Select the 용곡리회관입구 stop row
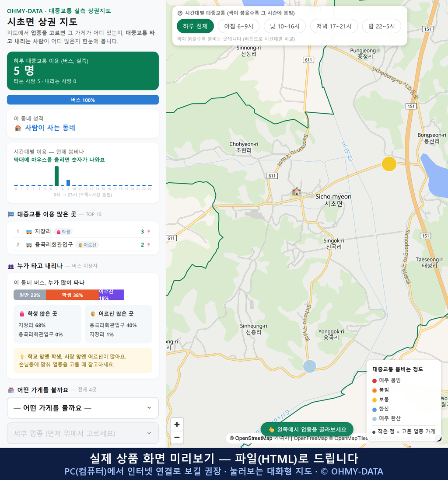Viewport: 448px width, 480px height. pos(83,245)
